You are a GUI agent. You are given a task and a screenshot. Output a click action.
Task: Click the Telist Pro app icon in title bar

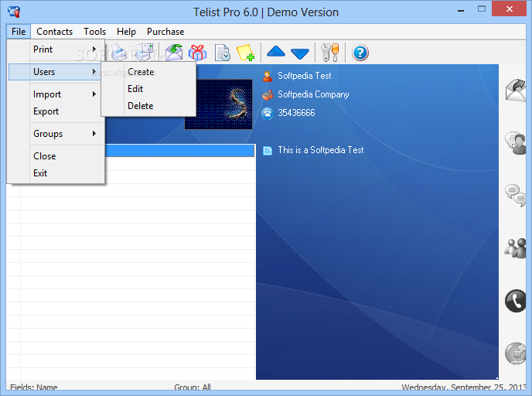[x=14, y=12]
